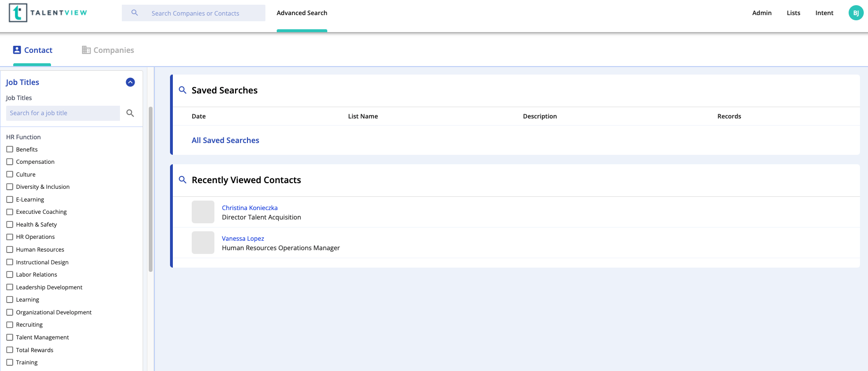Check the Diversity & Inclusion filter
Image resolution: width=868 pixels, height=371 pixels.
coord(9,187)
